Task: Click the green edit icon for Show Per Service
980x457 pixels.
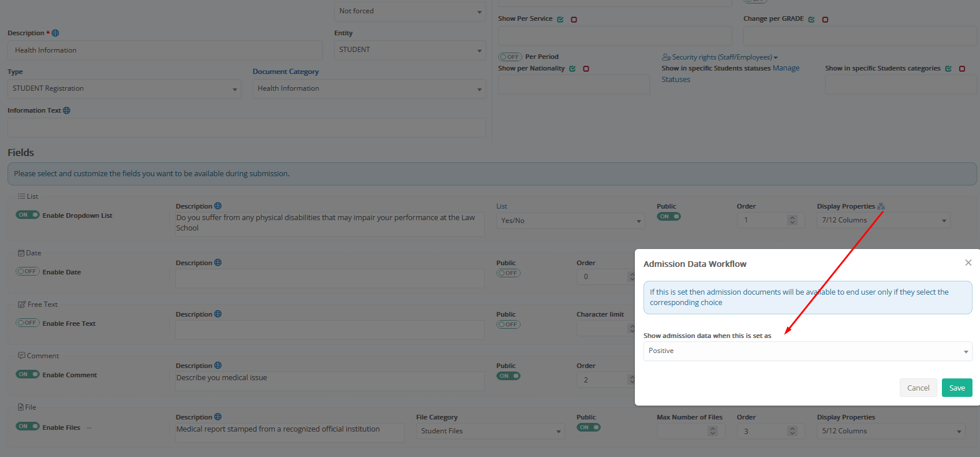Action: coord(560,20)
